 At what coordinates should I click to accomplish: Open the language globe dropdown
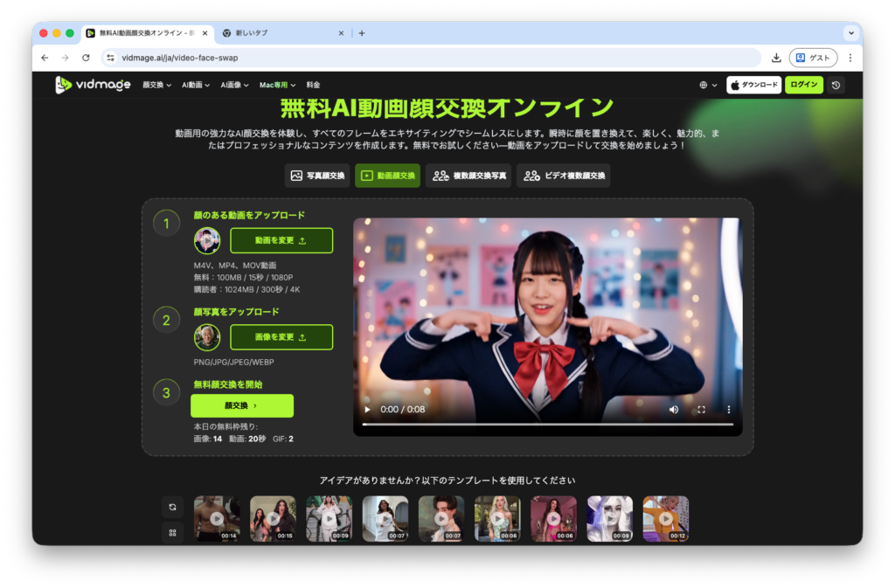click(708, 85)
